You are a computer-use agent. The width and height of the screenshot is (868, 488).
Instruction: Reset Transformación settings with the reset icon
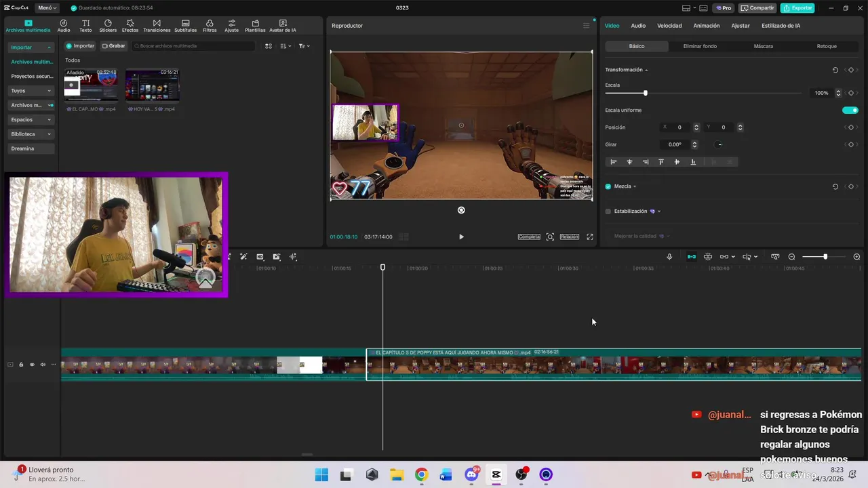[835, 70]
